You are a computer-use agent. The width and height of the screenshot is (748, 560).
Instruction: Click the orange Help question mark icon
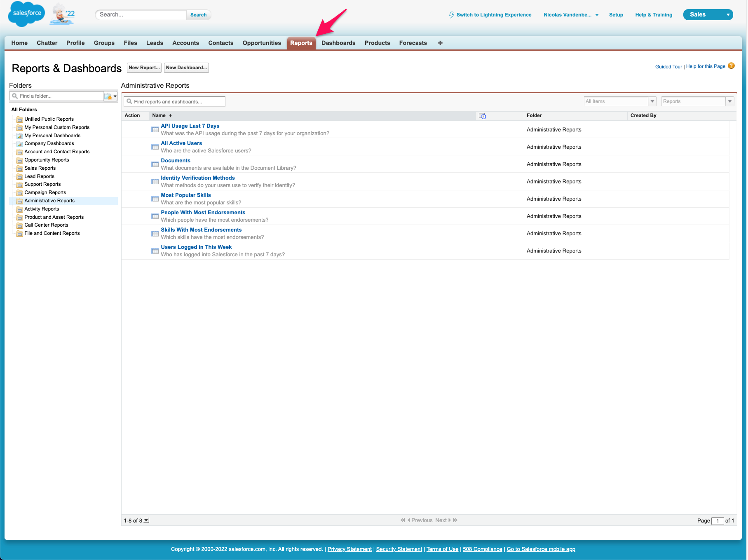point(731,66)
